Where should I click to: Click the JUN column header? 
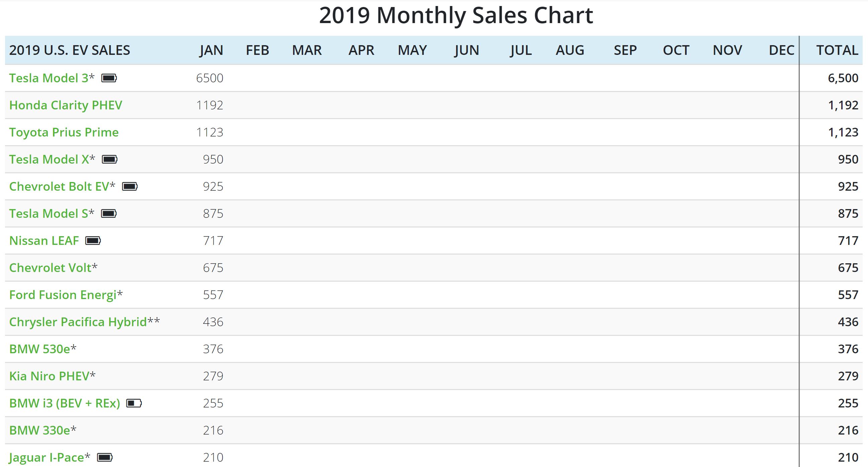(466, 50)
